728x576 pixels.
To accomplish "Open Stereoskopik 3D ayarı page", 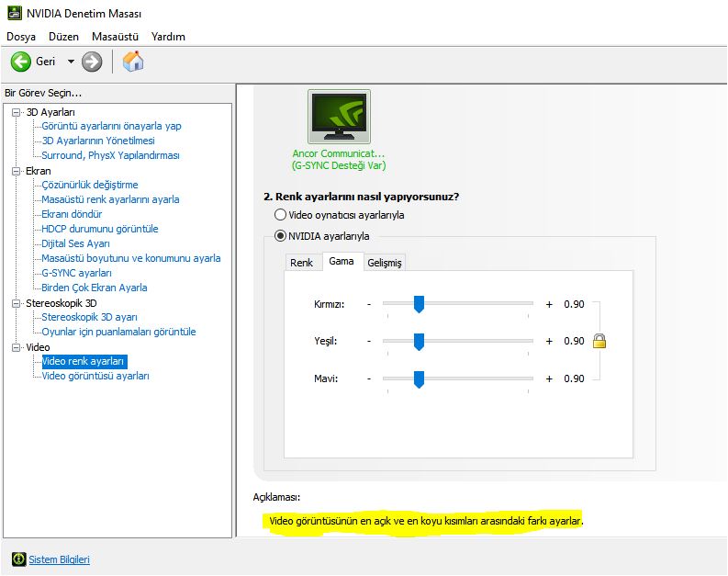I will click(x=90, y=317).
